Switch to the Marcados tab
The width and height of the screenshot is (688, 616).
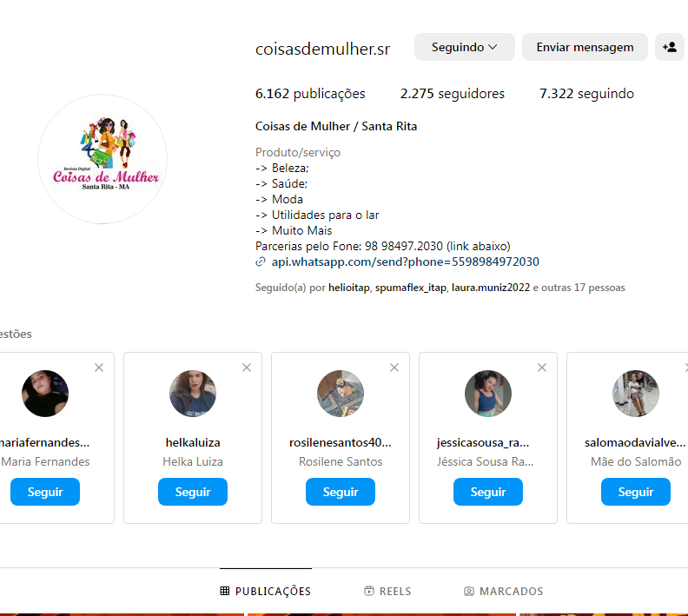click(x=504, y=591)
